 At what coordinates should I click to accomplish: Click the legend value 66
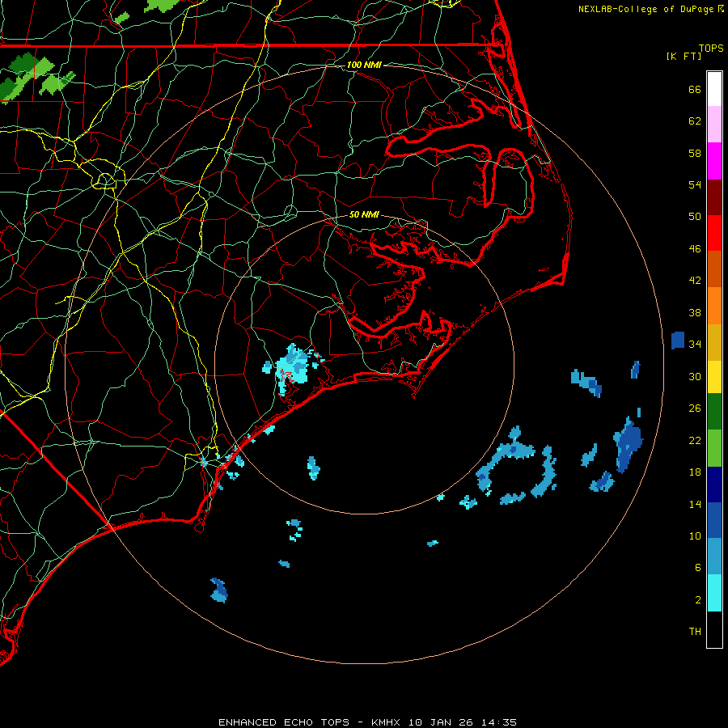click(x=695, y=89)
